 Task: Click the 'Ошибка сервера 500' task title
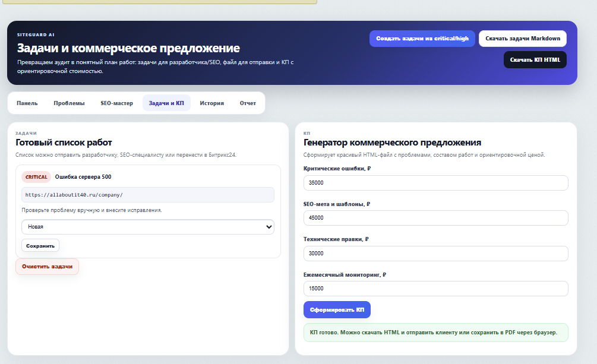click(x=83, y=177)
